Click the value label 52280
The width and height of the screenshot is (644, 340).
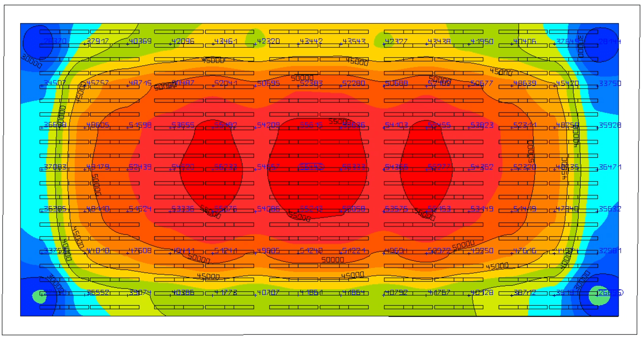[354, 83]
